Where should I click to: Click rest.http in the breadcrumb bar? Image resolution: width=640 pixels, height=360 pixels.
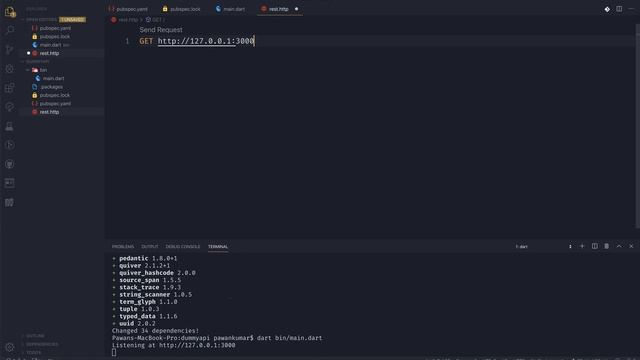[x=124, y=20]
